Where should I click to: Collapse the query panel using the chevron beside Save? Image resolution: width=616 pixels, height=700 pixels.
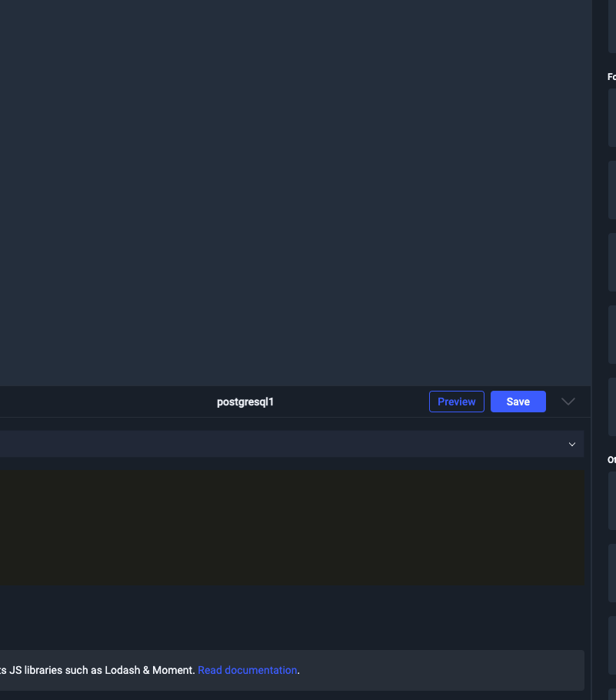tap(568, 402)
